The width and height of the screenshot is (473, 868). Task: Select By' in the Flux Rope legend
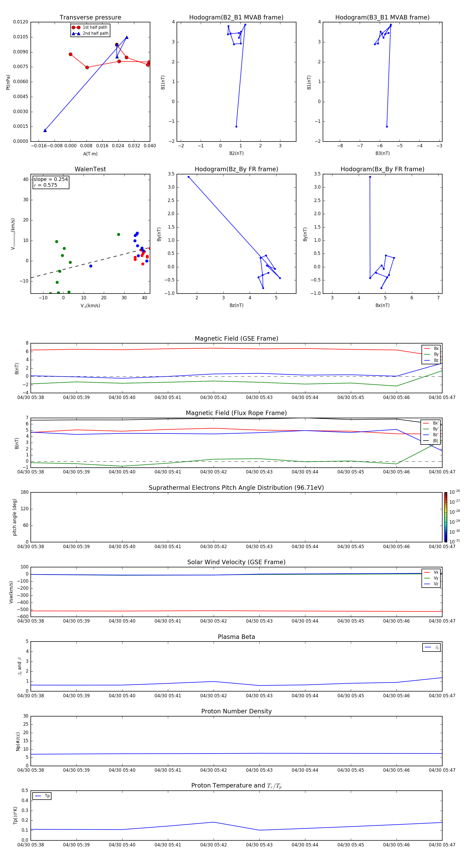click(x=431, y=429)
